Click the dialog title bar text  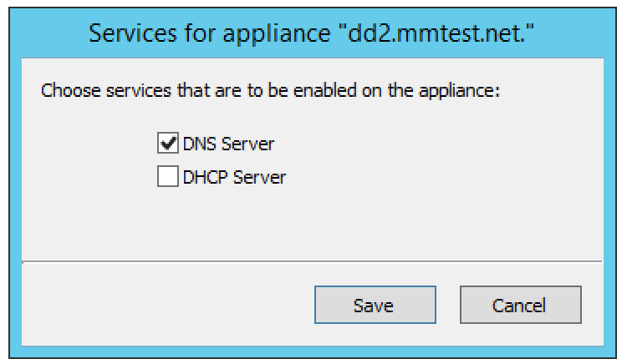(312, 33)
